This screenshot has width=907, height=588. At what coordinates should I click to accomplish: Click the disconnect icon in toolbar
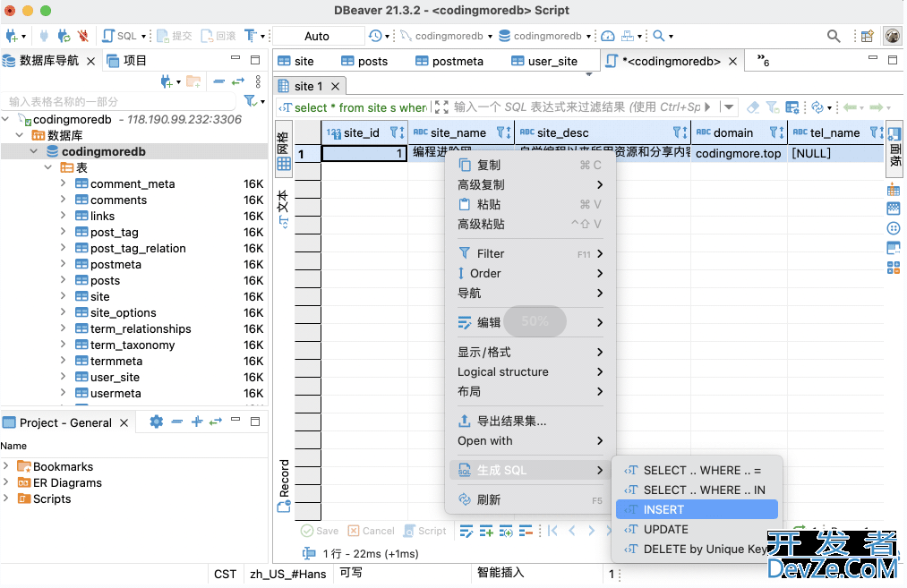coord(83,36)
